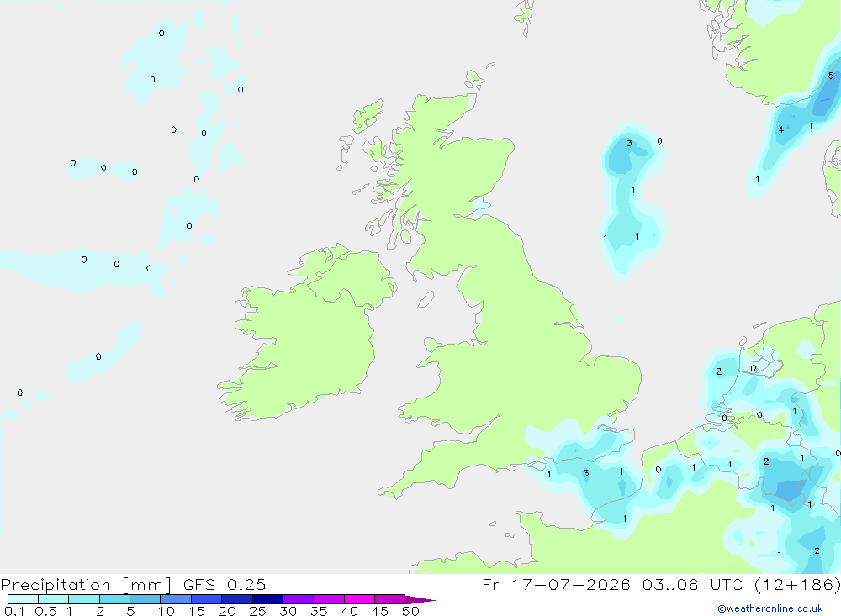
Task: Click the '35' legend scale label
Action: [x=319, y=611]
